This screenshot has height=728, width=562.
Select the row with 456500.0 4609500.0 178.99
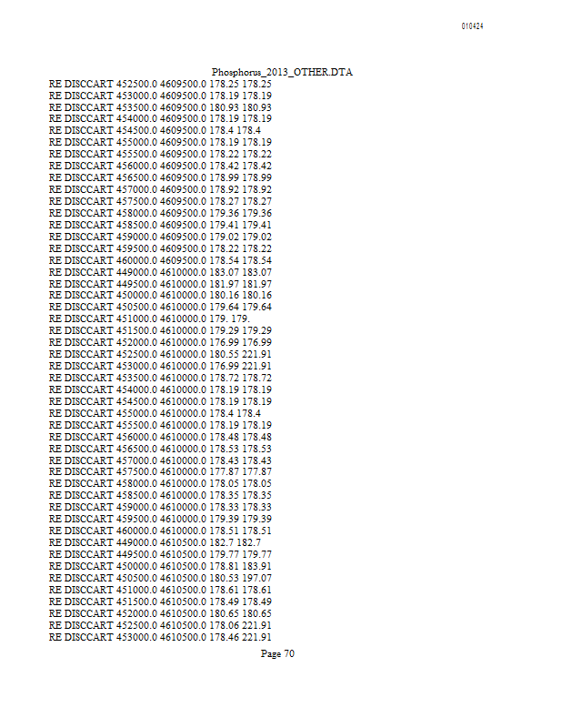[x=160, y=177]
